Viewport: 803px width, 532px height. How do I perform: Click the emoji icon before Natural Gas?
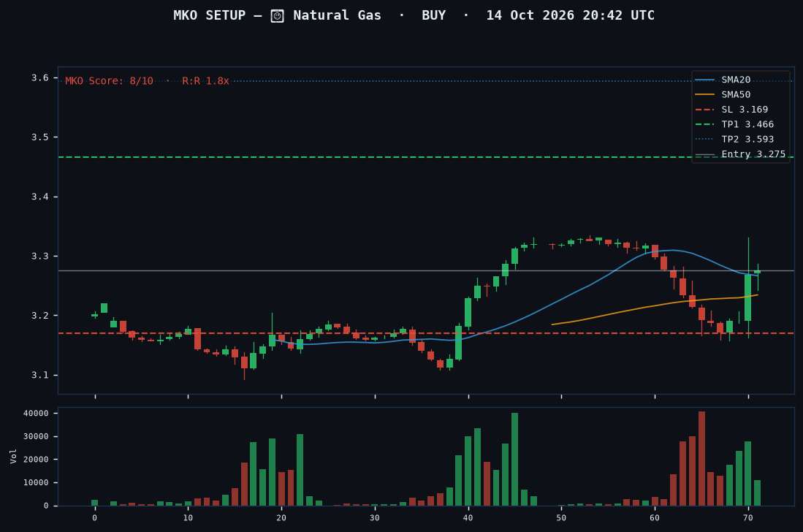point(277,16)
